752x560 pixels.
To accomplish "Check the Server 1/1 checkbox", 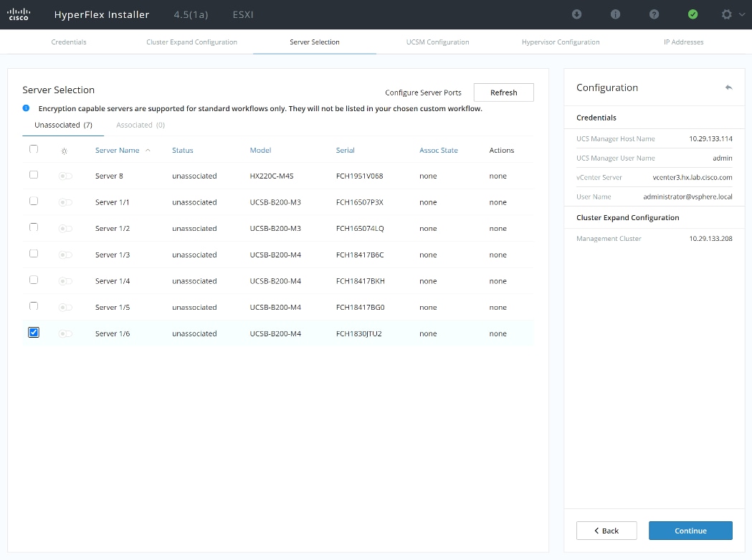I will coord(34,201).
